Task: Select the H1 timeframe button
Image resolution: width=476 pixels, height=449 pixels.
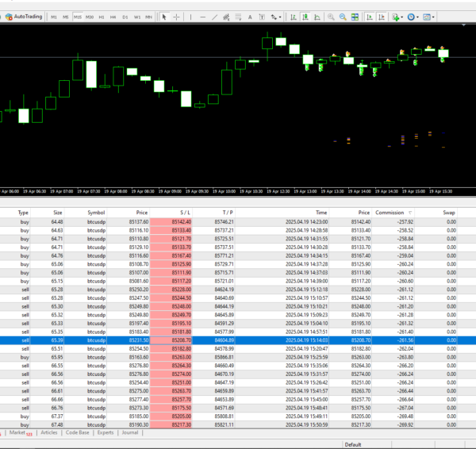Action: pos(101,17)
